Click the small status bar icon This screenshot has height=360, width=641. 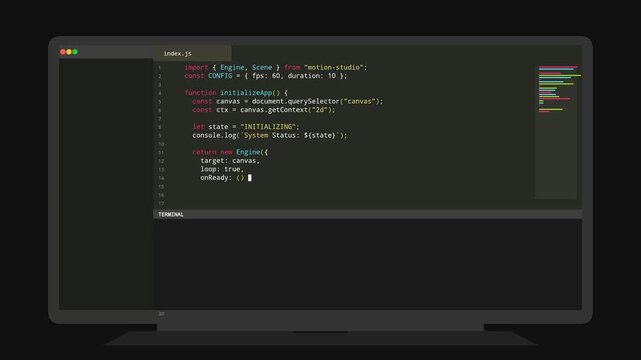161,314
